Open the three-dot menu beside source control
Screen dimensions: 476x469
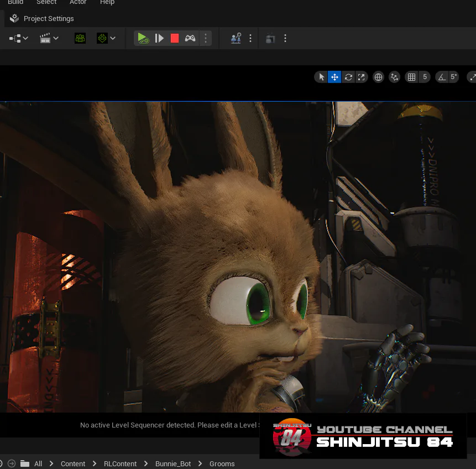point(285,38)
